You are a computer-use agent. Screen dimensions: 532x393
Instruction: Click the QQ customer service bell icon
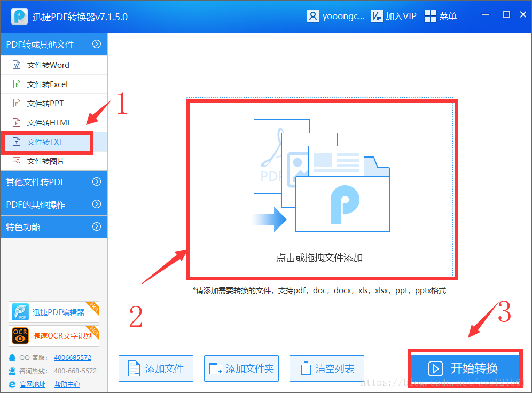pos(12,358)
